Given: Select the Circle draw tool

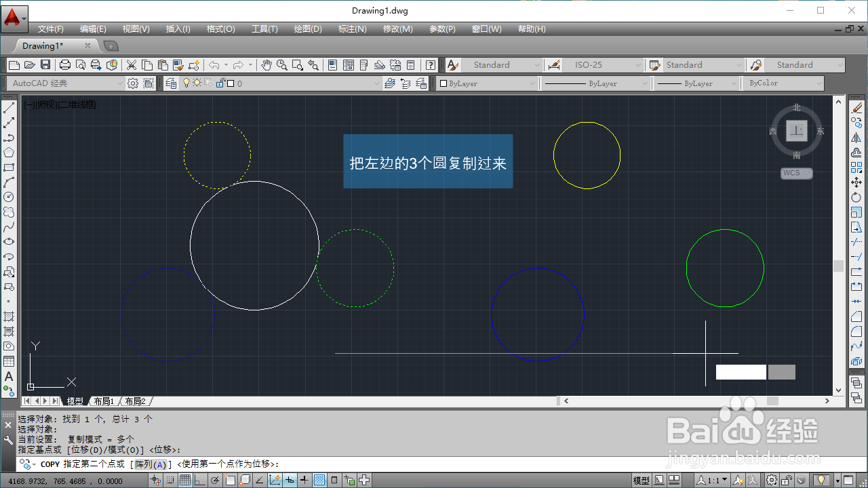Looking at the screenshot, I should [x=9, y=197].
